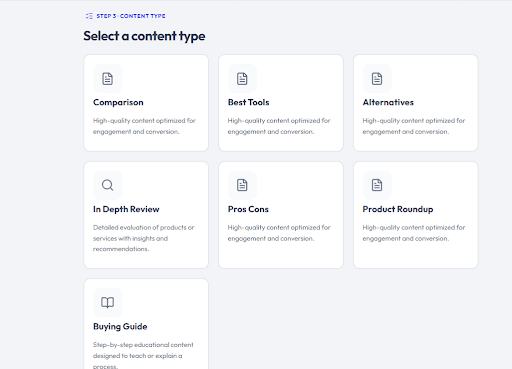Click the Alternatives card document icon
Viewport: 512px width, 369px height.
click(377, 79)
